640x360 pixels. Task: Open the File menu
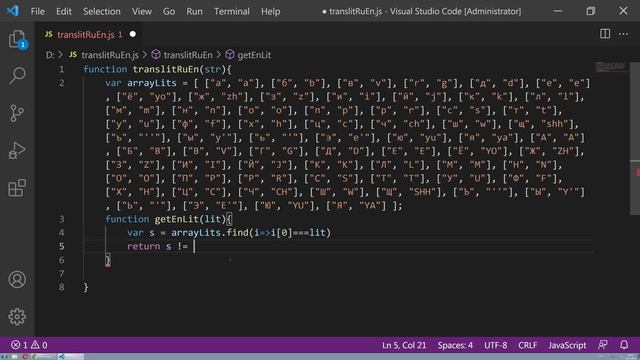click(38, 11)
